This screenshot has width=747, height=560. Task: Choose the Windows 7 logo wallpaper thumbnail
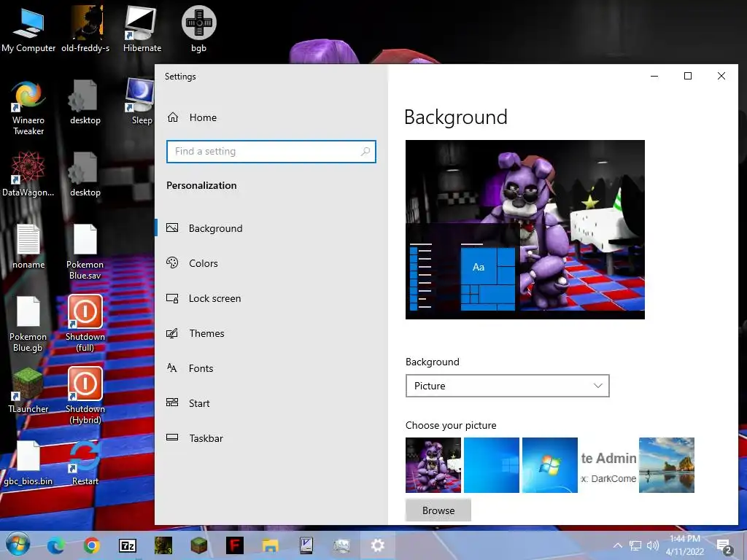[550, 465]
